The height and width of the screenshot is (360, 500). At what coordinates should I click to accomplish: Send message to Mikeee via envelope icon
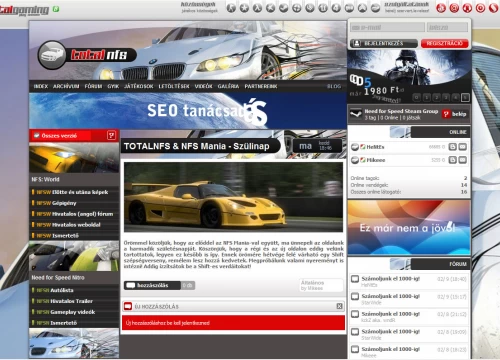click(462, 160)
